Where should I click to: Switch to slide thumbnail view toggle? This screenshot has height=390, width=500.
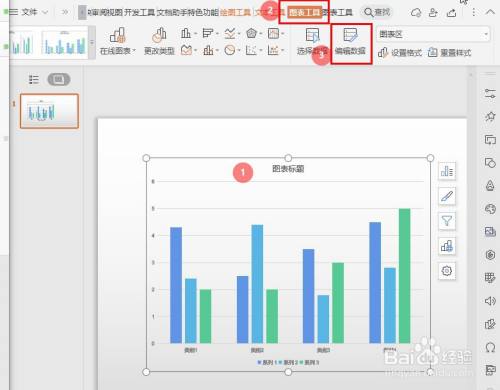tap(59, 79)
